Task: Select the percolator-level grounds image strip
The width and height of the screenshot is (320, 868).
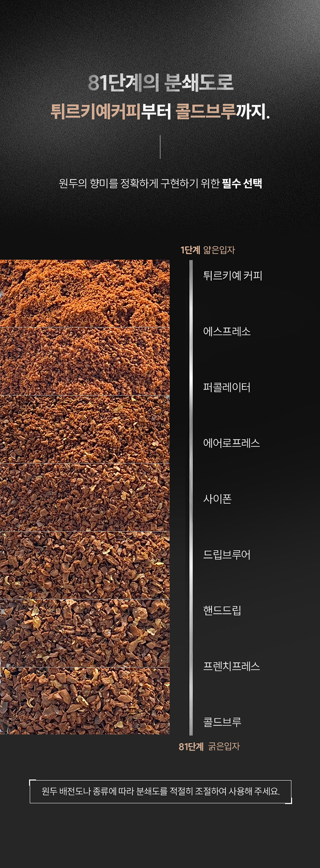Action: (x=85, y=429)
